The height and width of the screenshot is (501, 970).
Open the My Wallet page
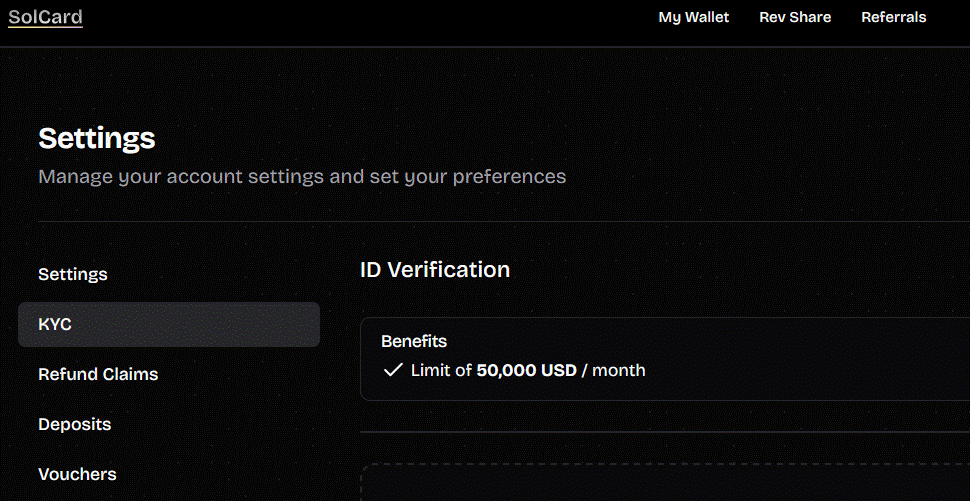[693, 17]
